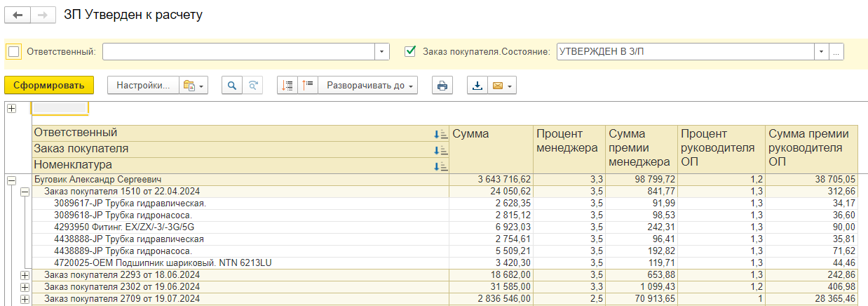Expand Заказ покупателя 2293 row
The image size is (868, 306).
(25, 275)
